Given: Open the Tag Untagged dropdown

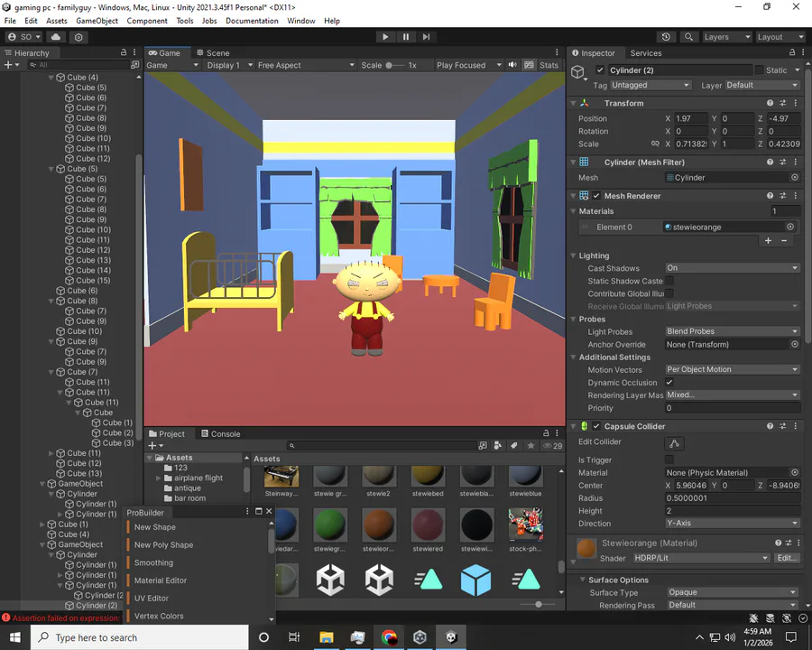Looking at the screenshot, I should click(650, 85).
